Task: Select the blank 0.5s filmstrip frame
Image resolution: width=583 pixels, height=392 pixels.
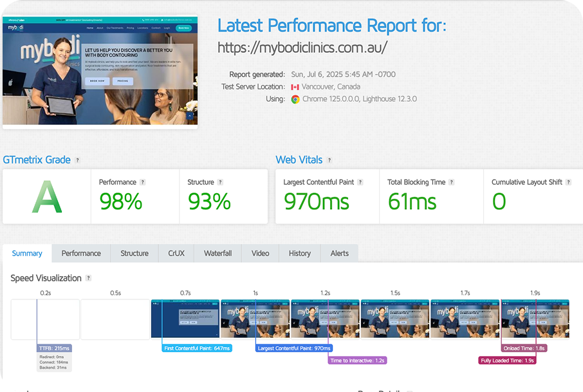Action: tap(115, 319)
